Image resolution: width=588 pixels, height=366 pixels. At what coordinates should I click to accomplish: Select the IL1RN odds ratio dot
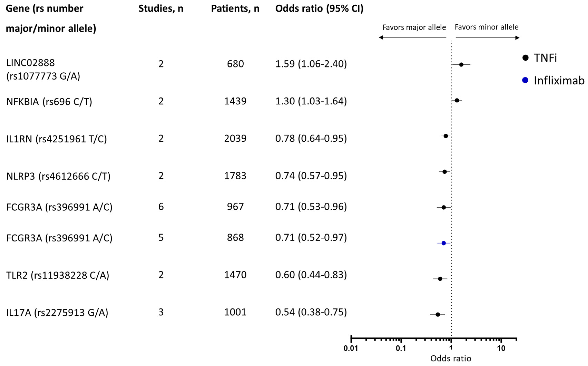(x=446, y=136)
